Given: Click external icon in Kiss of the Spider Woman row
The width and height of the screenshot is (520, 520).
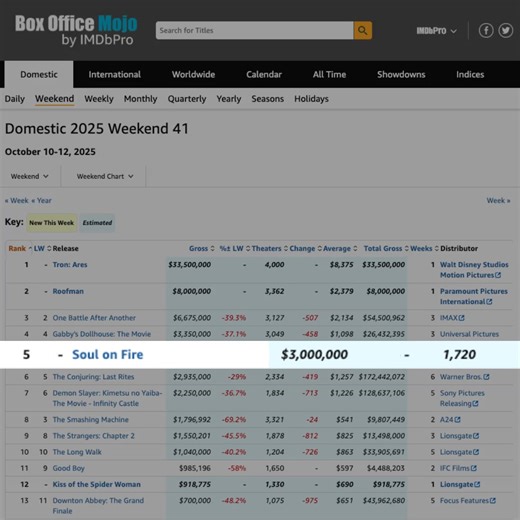Looking at the screenshot, I should (477, 485).
